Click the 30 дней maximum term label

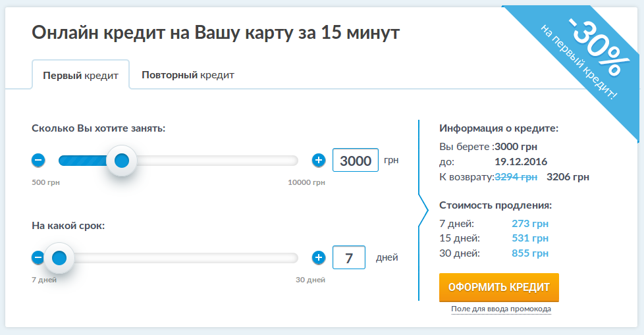pyautogui.click(x=310, y=280)
